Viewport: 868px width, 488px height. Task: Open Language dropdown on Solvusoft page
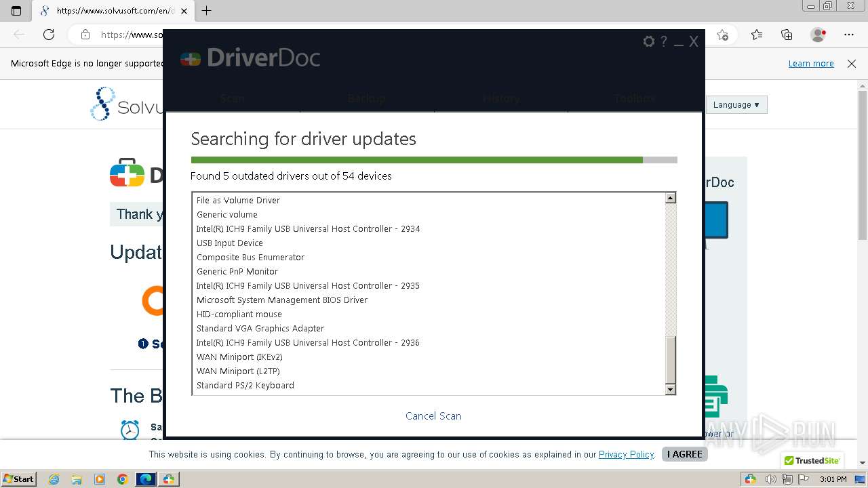[x=736, y=105]
